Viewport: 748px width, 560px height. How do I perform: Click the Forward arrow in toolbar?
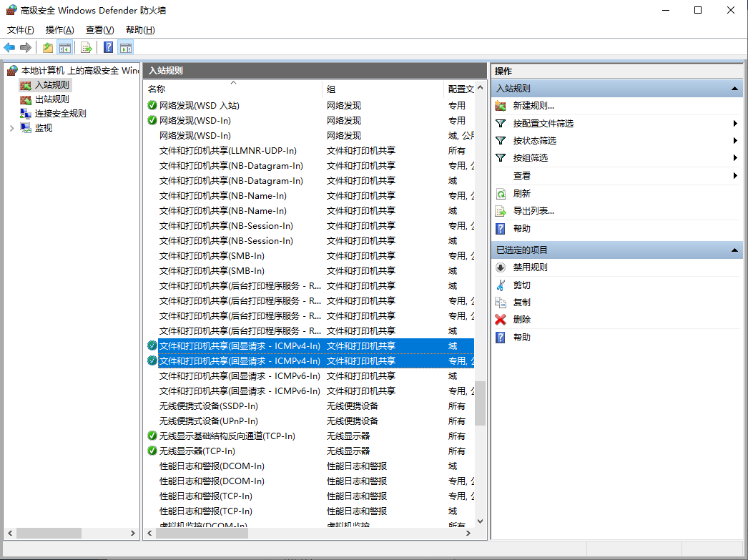[26, 47]
